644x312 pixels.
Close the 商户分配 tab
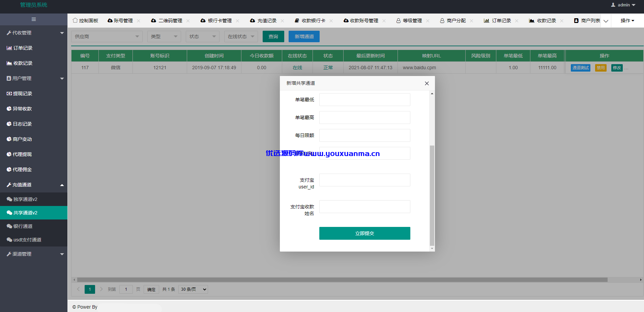(471, 21)
